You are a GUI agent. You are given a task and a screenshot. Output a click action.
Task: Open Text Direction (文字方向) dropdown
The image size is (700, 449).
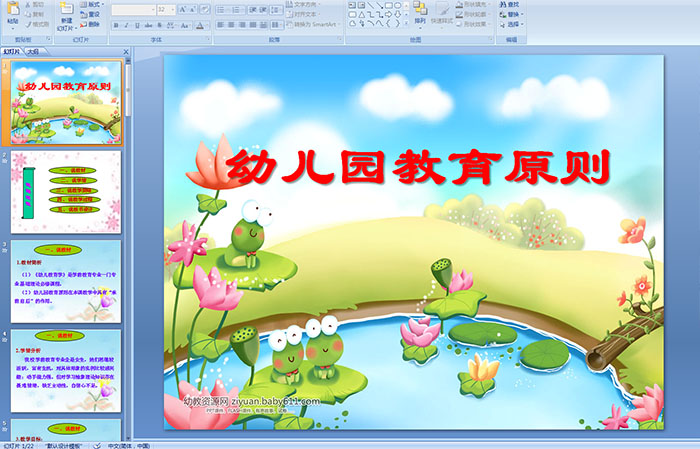point(303,4)
